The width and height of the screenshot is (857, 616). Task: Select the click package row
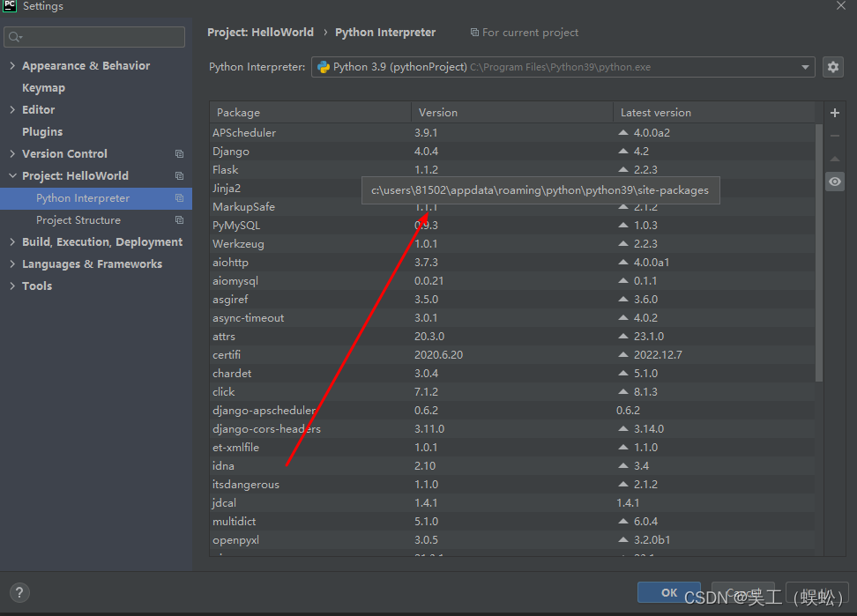[x=512, y=392]
